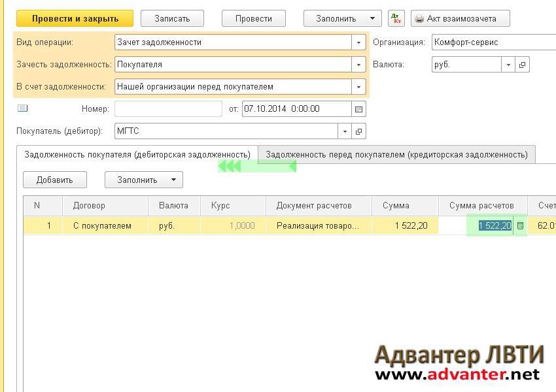This screenshot has height=392, width=556.
Task: Open the top toolbar Заполнить menu
Action: click(343, 18)
